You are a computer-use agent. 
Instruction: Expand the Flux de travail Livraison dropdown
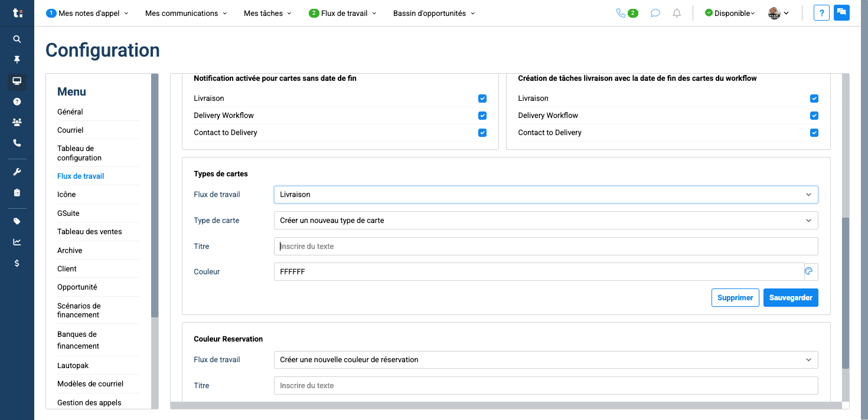click(x=546, y=195)
